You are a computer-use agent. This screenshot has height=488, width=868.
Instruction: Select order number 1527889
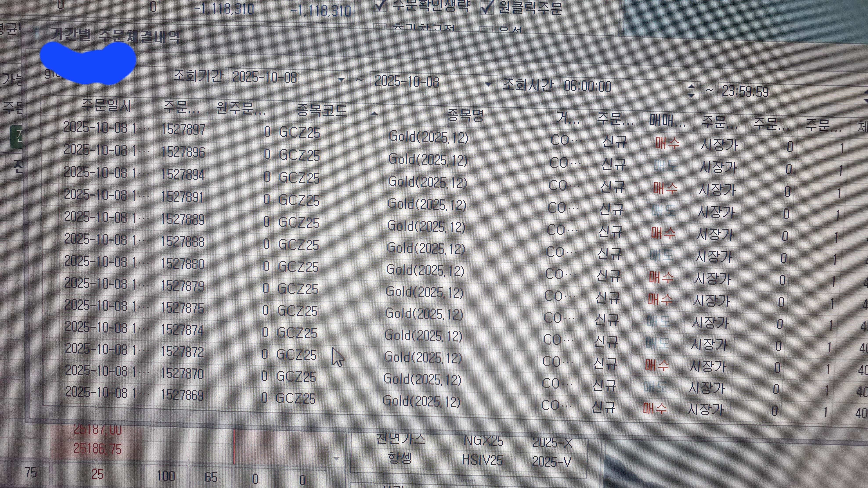183,220
